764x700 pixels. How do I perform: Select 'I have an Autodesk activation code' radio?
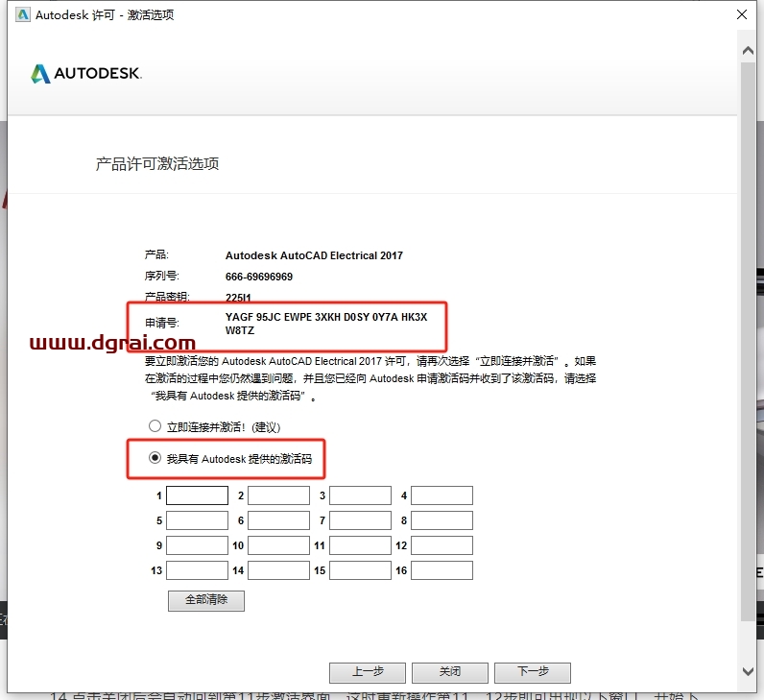coord(155,458)
